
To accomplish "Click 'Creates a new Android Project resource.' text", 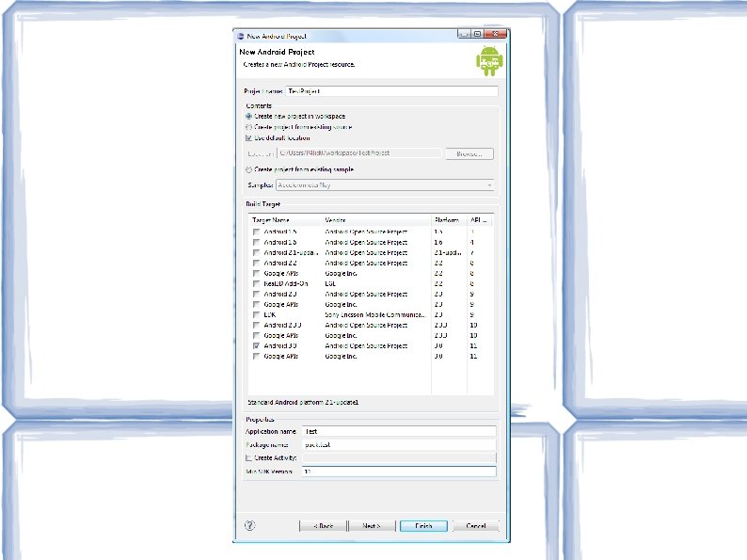I will tap(298, 64).
